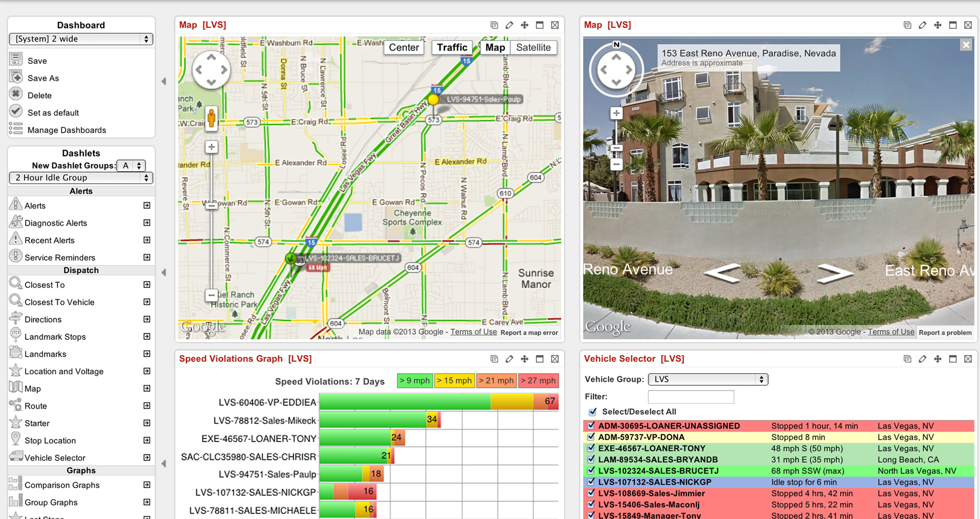
Task: Select the '> 27 mph' red legend swatch
Action: [538, 381]
